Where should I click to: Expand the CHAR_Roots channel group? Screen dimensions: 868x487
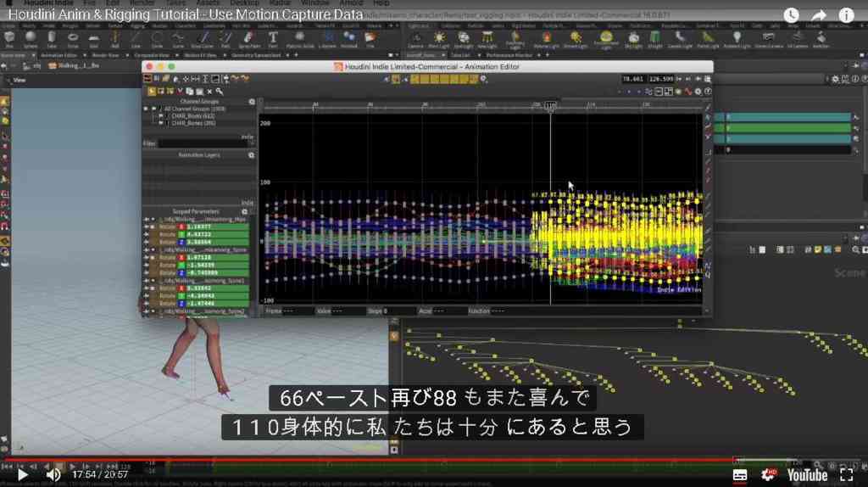point(160,116)
